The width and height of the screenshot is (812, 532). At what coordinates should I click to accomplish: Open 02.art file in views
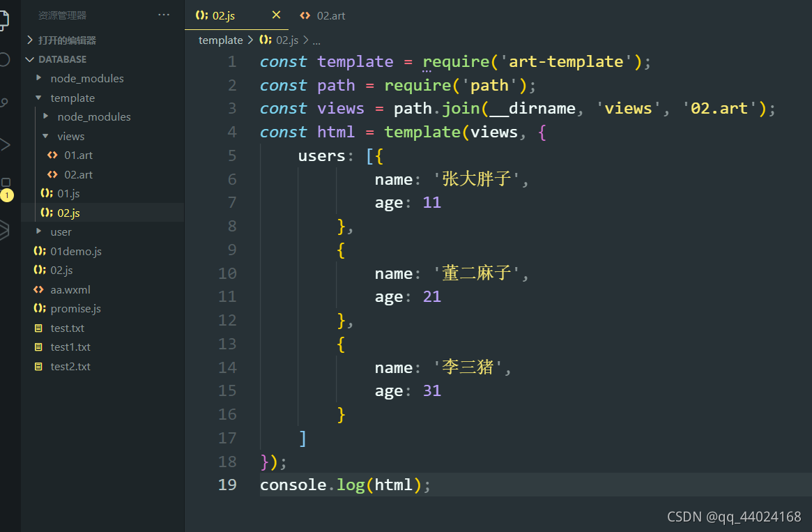(78, 175)
